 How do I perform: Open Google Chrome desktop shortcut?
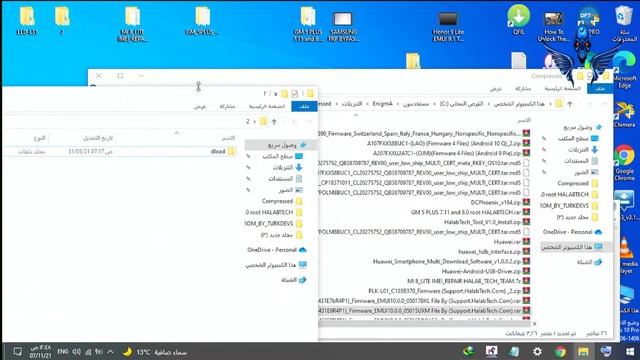pyautogui.click(x=624, y=162)
